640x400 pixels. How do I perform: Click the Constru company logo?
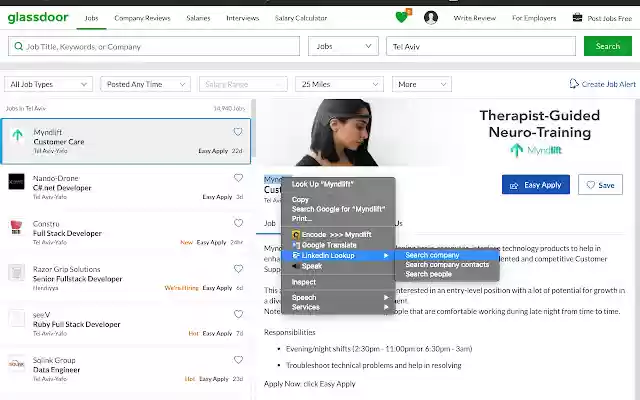[x=16, y=227]
